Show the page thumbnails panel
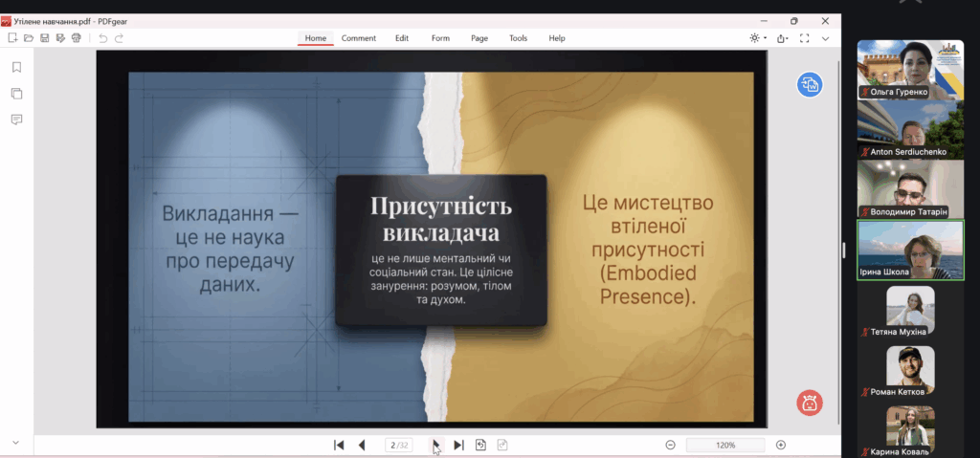Image resolution: width=980 pixels, height=458 pixels. (16, 93)
